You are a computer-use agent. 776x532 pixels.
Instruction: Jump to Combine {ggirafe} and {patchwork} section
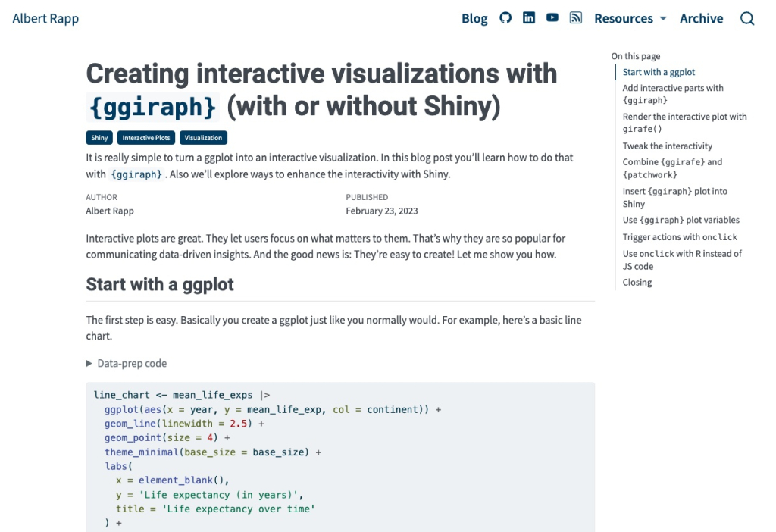pos(672,168)
